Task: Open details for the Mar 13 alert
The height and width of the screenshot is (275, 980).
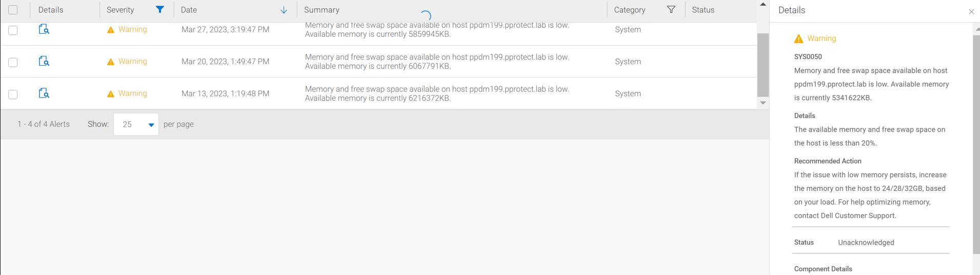Action: tap(44, 93)
